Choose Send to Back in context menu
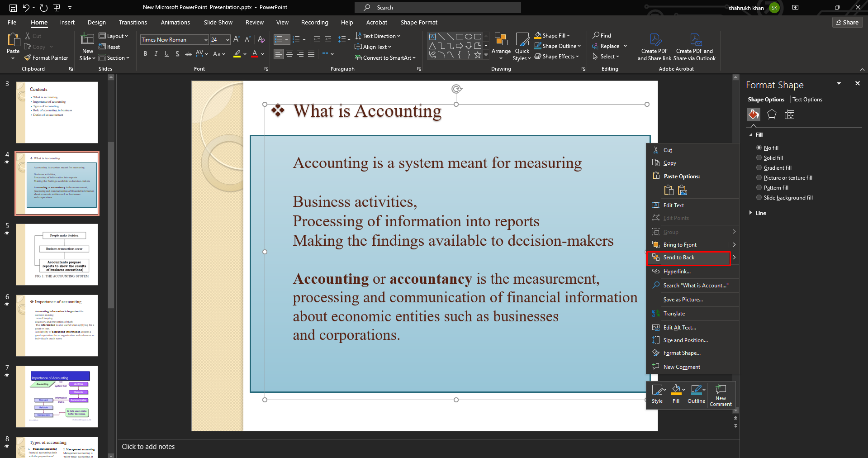The width and height of the screenshot is (868, 458). pyautogui.click(x=678, y=258)
